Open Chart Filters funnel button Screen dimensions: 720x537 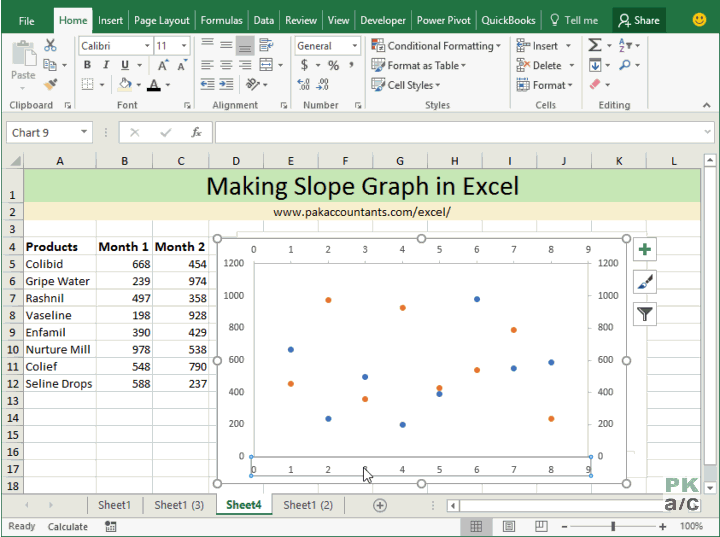point(645,314)
